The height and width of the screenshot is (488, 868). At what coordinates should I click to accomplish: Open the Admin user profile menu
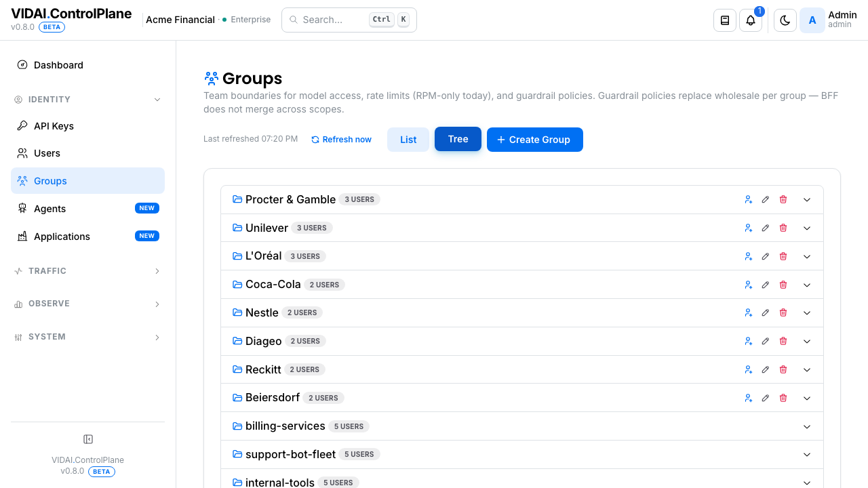829,20
